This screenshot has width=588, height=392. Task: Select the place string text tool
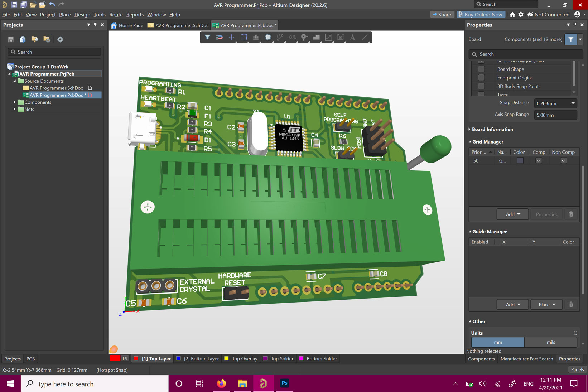click(353, 37)
